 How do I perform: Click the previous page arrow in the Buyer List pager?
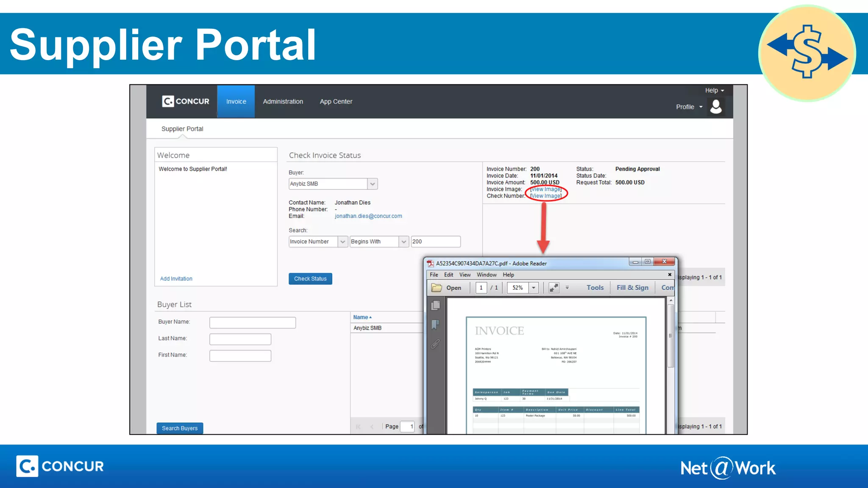click(372, 427)
